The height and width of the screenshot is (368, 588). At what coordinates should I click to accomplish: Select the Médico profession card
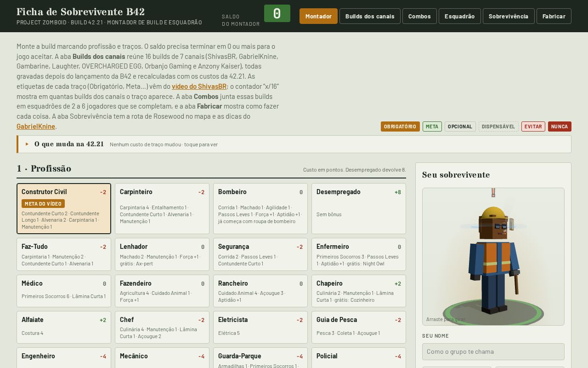pyautogui.click(x=64, y=291)
